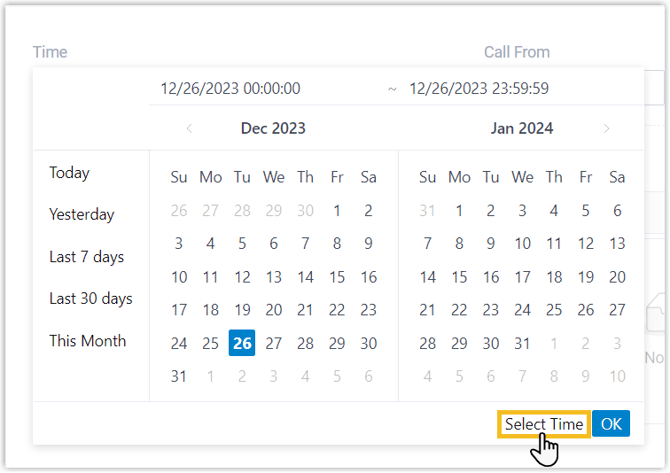
Task: Select December 26 highlighted date
Action: (x=242, y=343)
